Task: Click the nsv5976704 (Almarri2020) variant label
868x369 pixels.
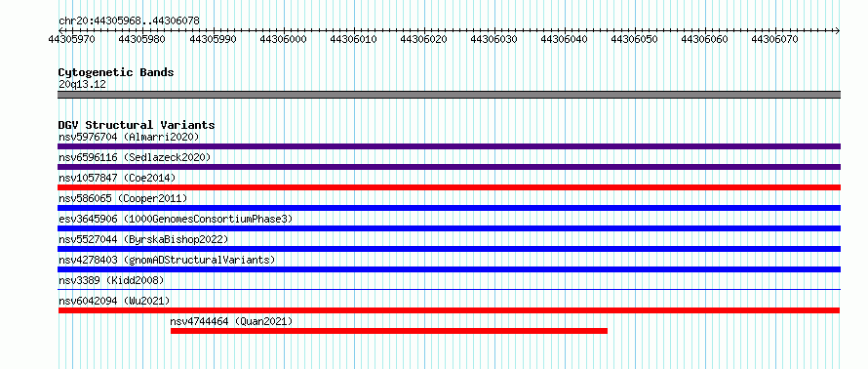Action: [129, 137]
